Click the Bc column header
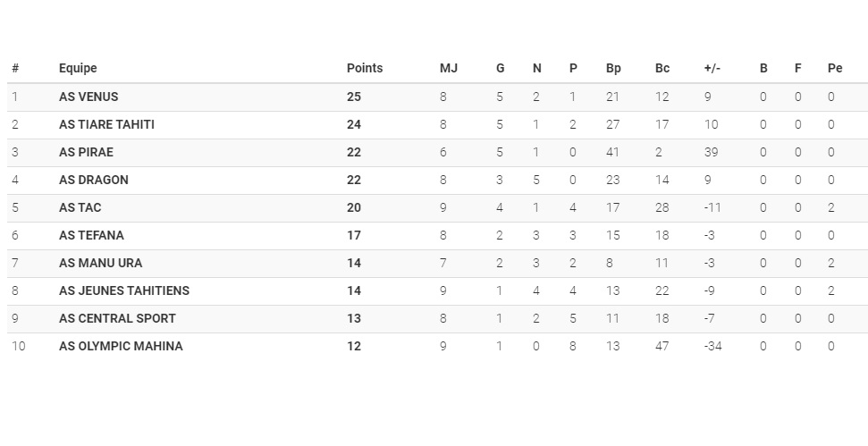This screenshot has height=446, width=868. tap(662, 68)
